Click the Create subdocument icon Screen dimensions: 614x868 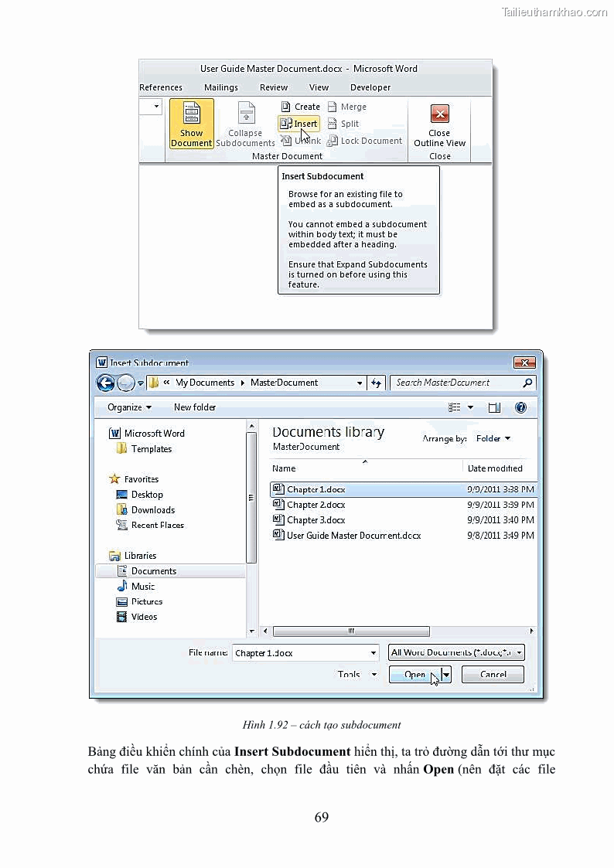pos(286,107)
